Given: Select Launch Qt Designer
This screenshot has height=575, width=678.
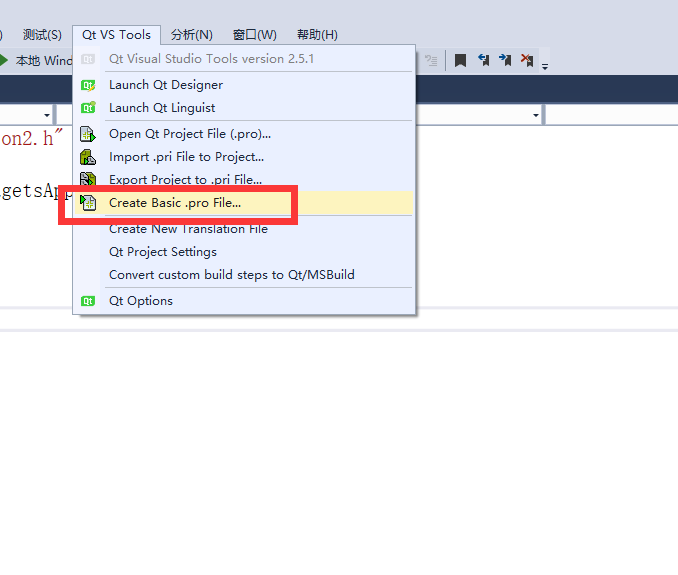Looking at the screenshot, I should [x=244, y=85].
